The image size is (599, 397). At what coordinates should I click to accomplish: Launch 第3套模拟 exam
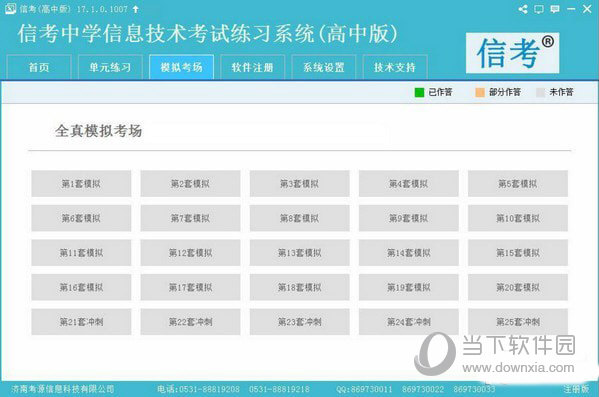tap(300, 184)
